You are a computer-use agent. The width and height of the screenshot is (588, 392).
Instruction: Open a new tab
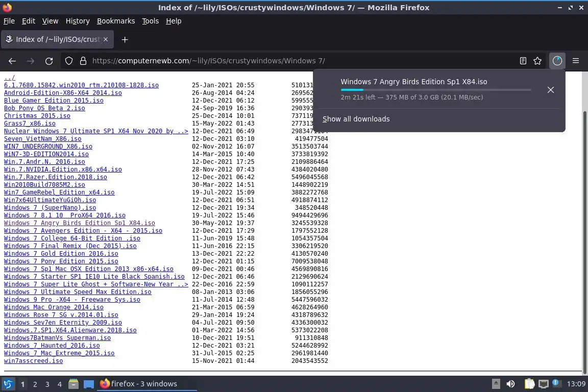(x=125, y=39)
